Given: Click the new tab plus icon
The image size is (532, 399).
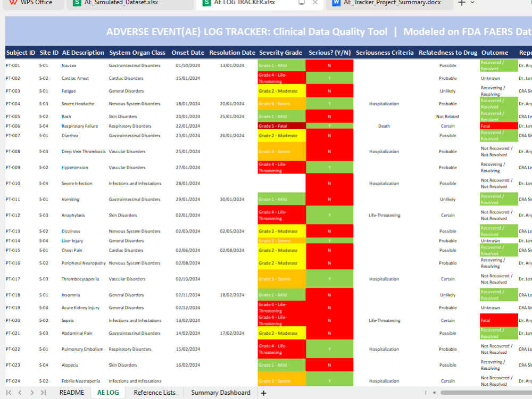Looking at the screenshot, I should click(461, 3).
